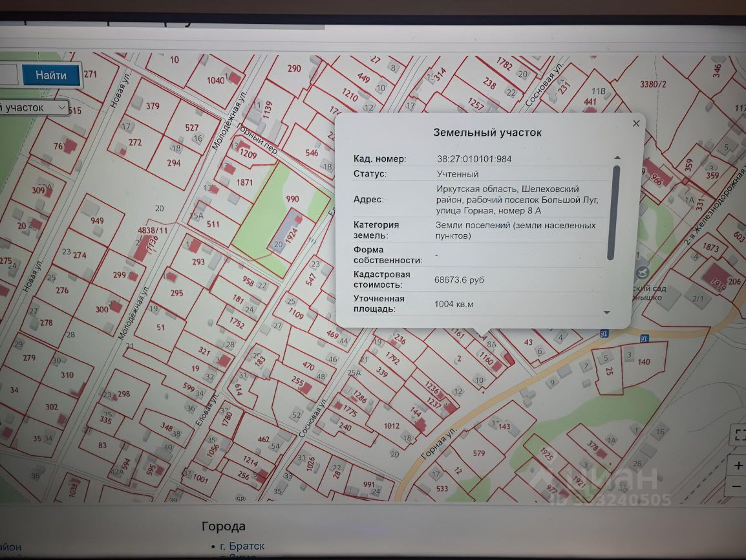This screenshot has height=560, width=746.
Task: Click the Найти search button
Action: click(x=51, y=75)
